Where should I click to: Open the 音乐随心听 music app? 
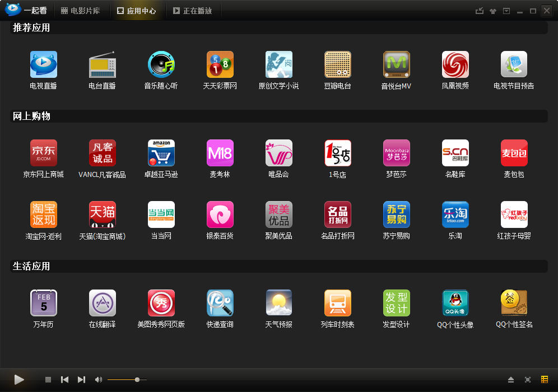[x=161, y=64]
